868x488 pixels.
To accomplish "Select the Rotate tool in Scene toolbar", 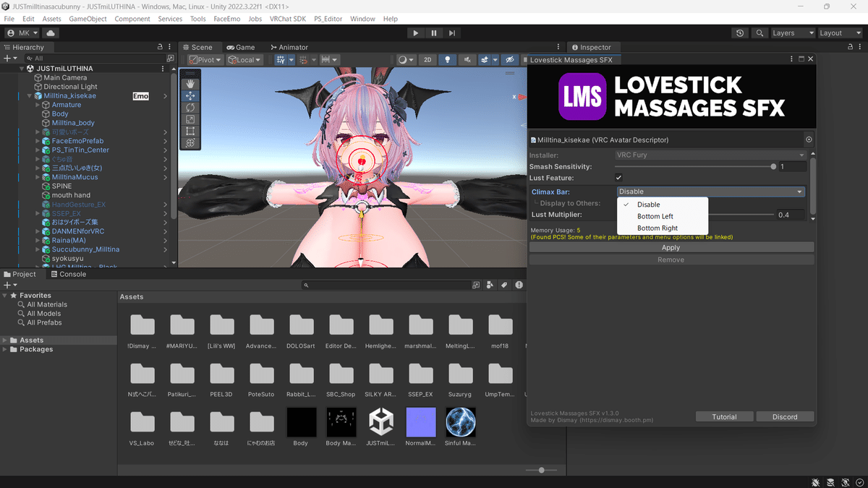I will click(x=190, y=107).
